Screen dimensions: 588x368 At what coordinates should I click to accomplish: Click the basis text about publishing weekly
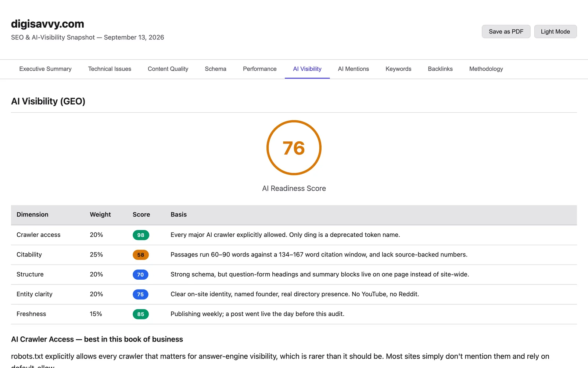257,314
